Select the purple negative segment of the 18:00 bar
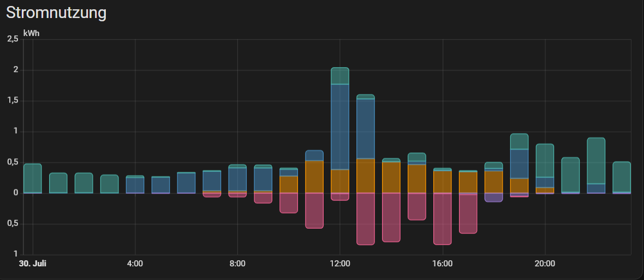Image resolution: width=644 pixels, height=280 pixels. tap(494, 198)
